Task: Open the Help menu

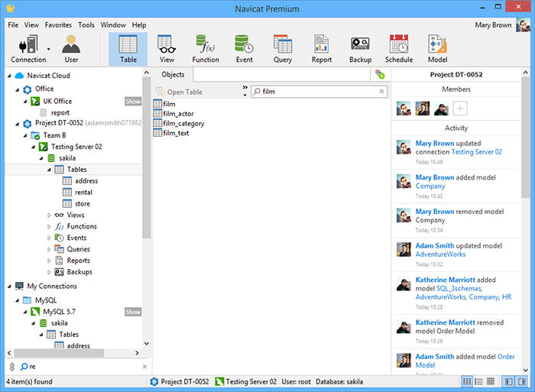Action: (x=139, y=25)
